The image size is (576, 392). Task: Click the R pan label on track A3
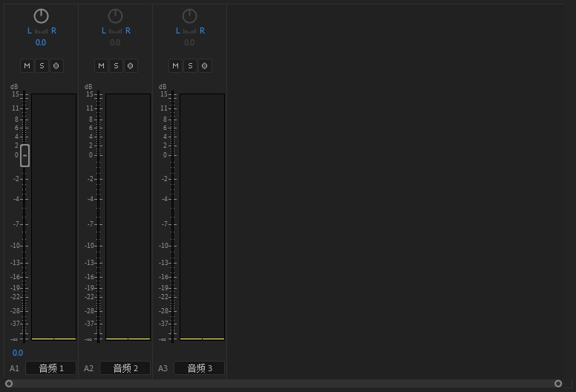(x=202, y=31)
